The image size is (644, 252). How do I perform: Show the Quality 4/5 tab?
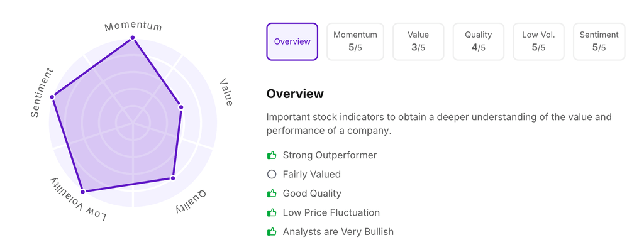tap(478, 41)
